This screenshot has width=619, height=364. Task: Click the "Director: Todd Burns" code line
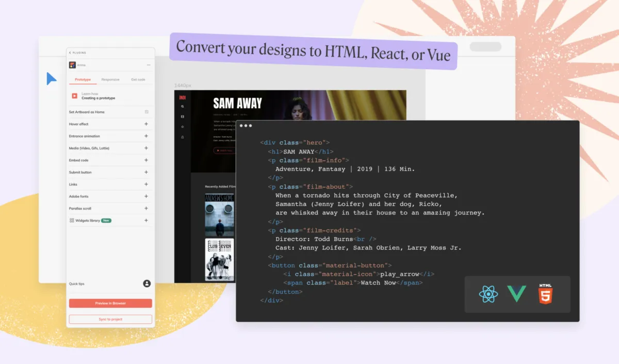(325, 239)
